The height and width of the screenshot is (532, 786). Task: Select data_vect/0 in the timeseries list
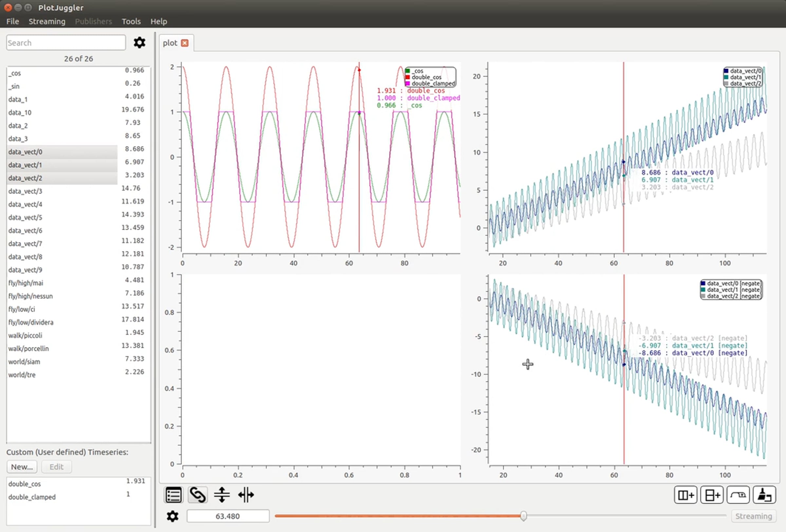(x=62, y=152)
